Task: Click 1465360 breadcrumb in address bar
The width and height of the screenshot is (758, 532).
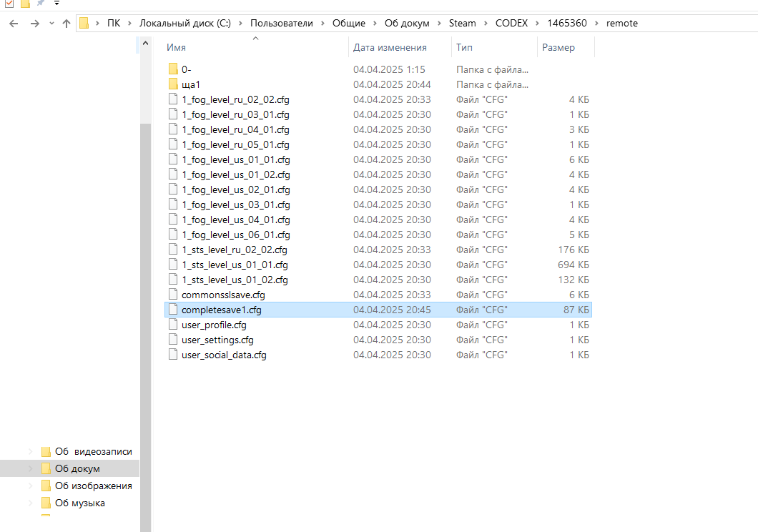Action: [x=567, y=23]
